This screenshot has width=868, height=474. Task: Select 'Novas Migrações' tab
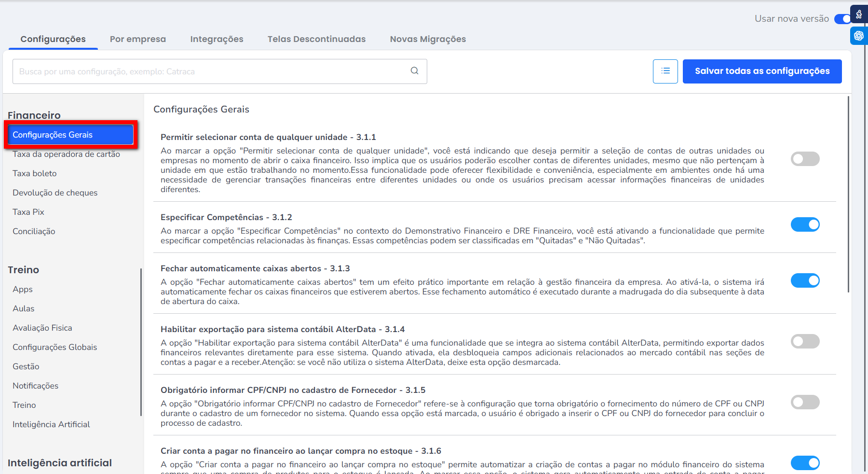pyautogui.click(x=428, y=39)
